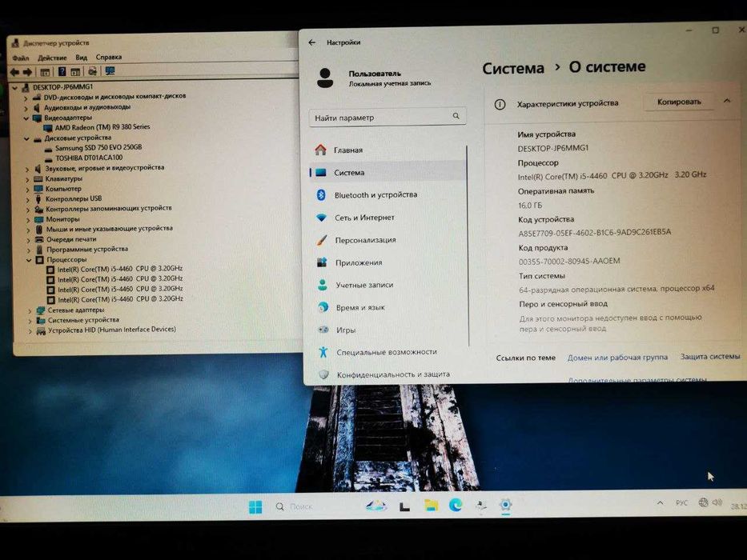Show hidden tray icons with chevron
The image size is (747, 560).
(x=660, y=503)
